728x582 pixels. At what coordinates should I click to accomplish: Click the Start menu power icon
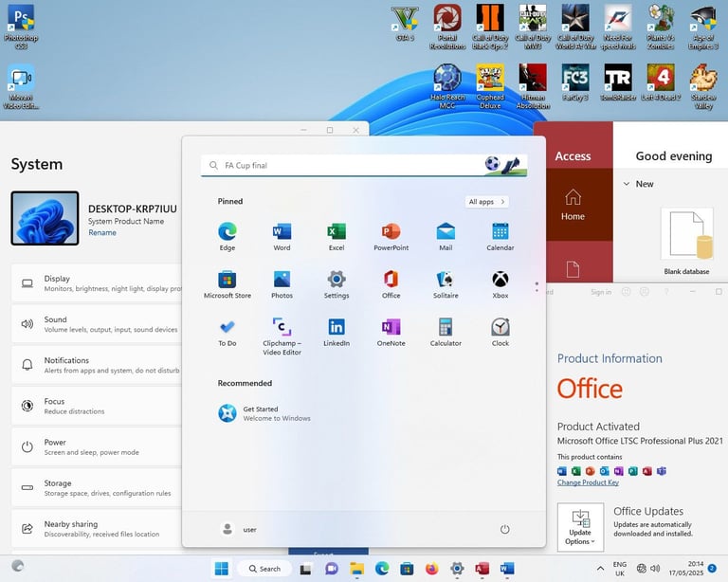[504, 529]
